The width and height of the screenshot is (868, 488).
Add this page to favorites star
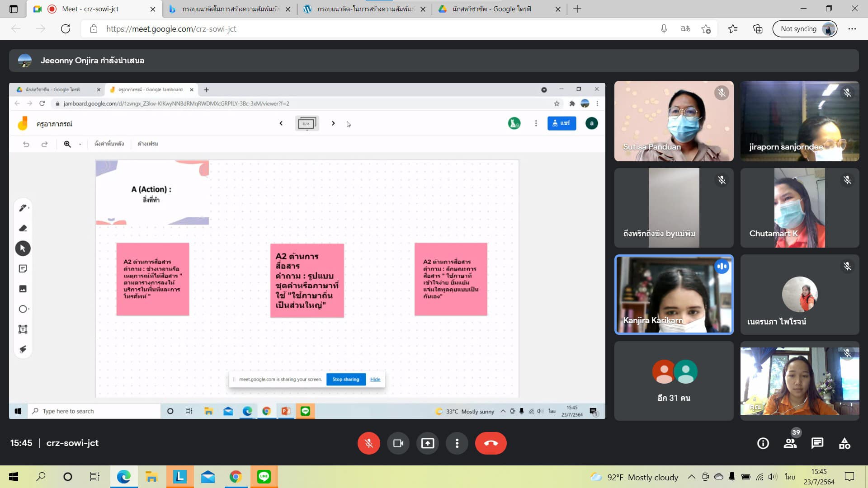pos(706,29)
